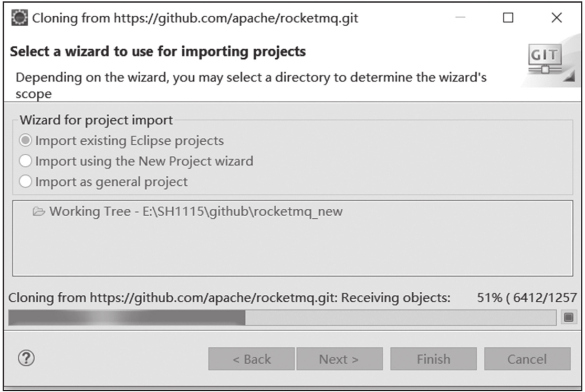Select Import using the New Project wizard
This screenshot has width=585, height=392.
(136, 161)
